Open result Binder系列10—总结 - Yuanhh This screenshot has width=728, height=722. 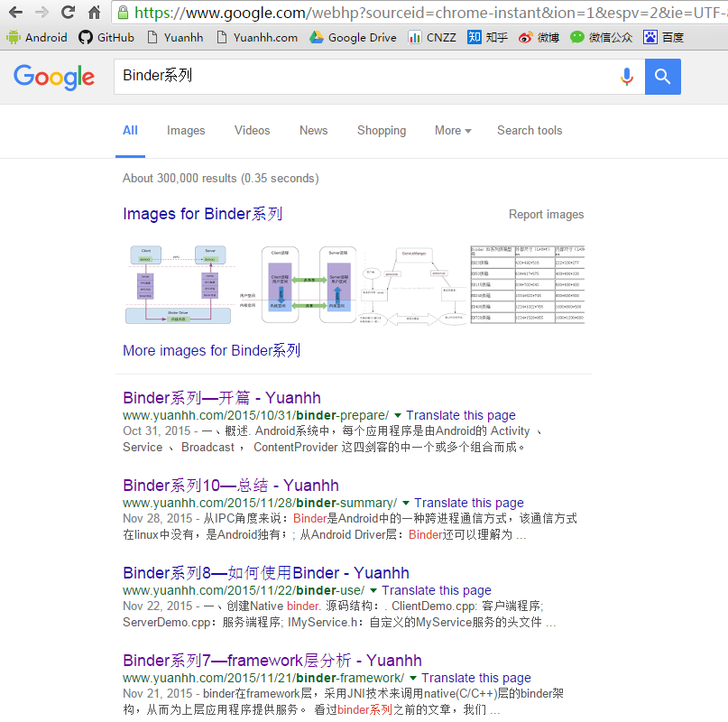(x=231, y=485)
